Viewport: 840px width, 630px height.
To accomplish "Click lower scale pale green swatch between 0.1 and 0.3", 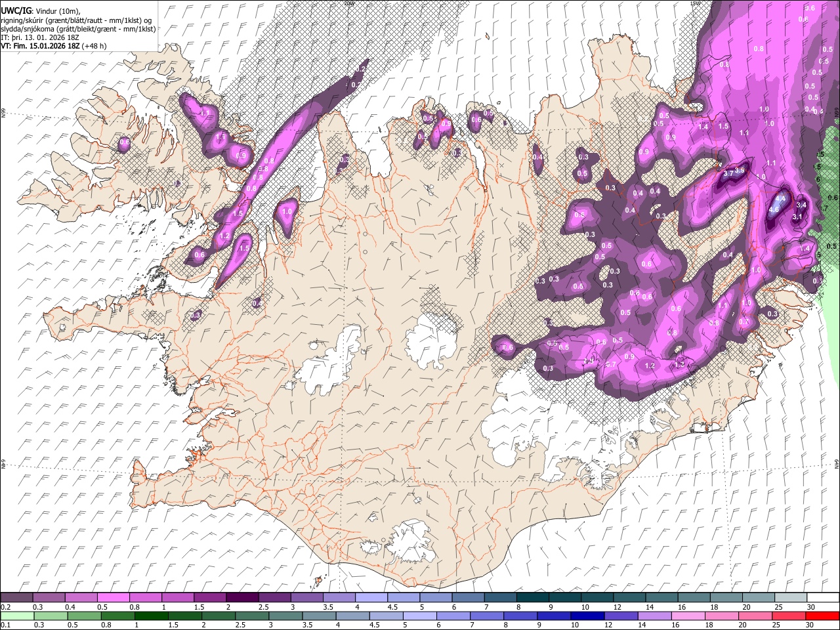I will [16, 616].
